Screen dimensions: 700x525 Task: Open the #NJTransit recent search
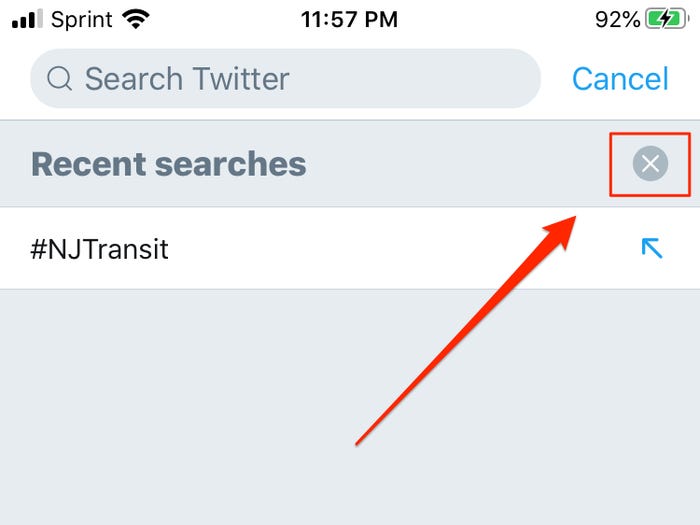[100, 249]
